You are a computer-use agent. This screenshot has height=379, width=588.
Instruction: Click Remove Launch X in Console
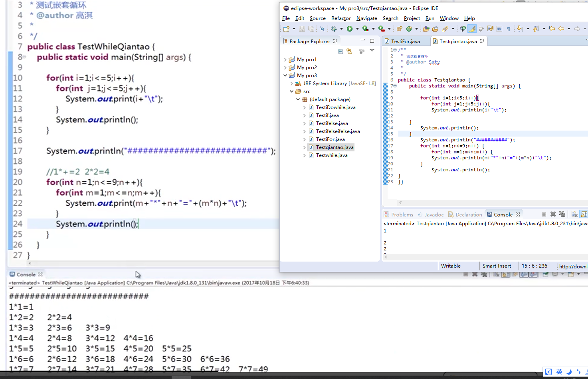point(553,214)
